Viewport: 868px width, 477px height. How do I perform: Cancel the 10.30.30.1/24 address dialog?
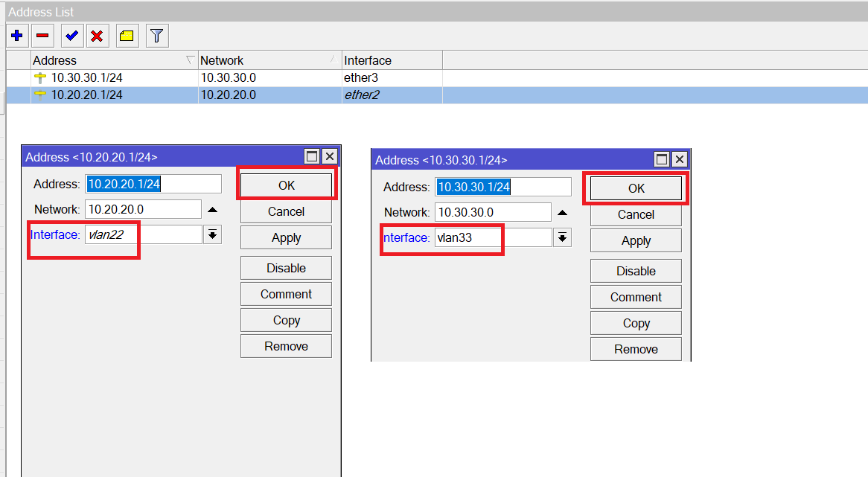(636, 214)
